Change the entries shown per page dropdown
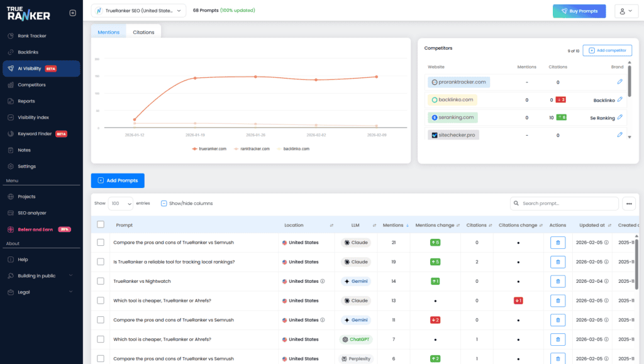Viewport: 644px width, 364px height. (x=121, y=204)
